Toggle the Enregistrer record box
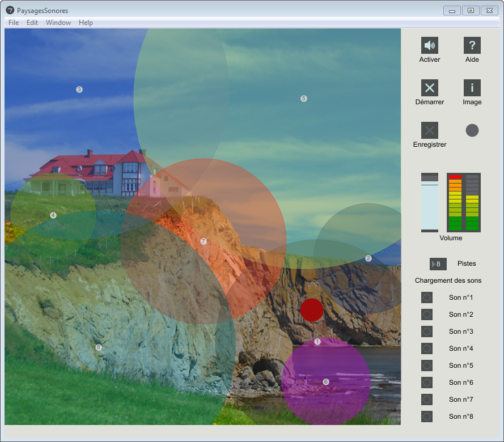Image resolution: width=504 pixels, height=442 pixels. (429, 130)
